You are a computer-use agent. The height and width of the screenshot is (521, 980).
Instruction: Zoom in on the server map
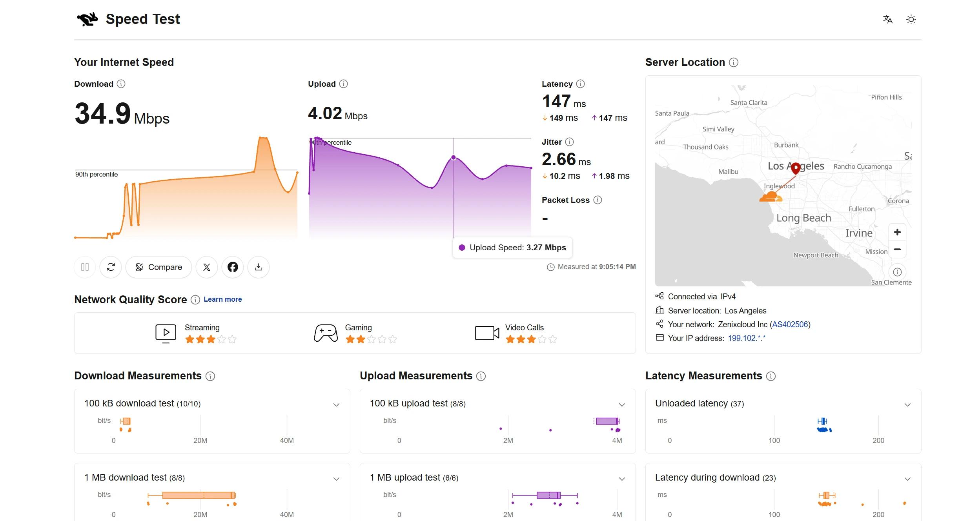tap(897, 232)
